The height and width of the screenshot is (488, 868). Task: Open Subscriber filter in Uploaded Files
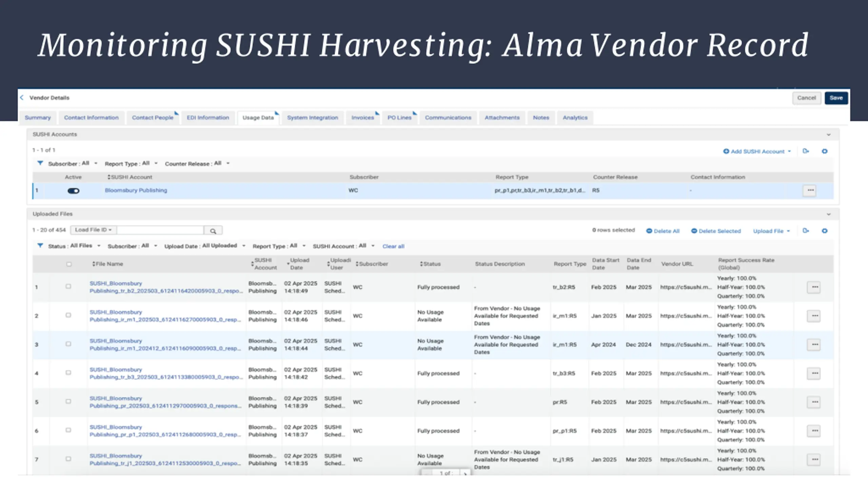point(132,246)
